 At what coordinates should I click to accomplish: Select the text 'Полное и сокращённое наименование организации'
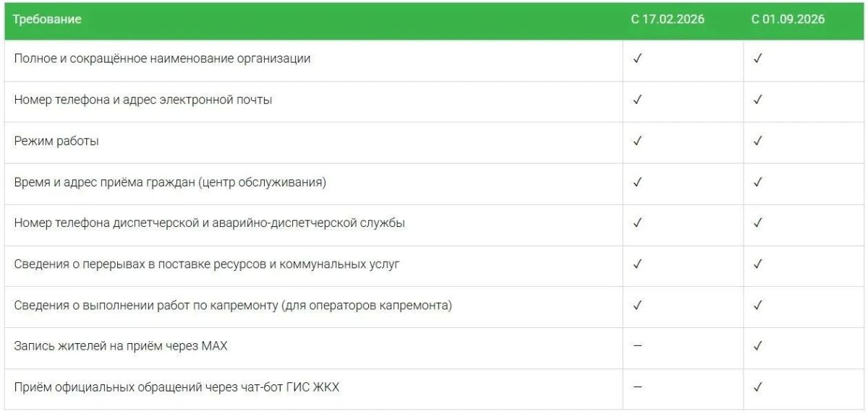pos(162,59)
